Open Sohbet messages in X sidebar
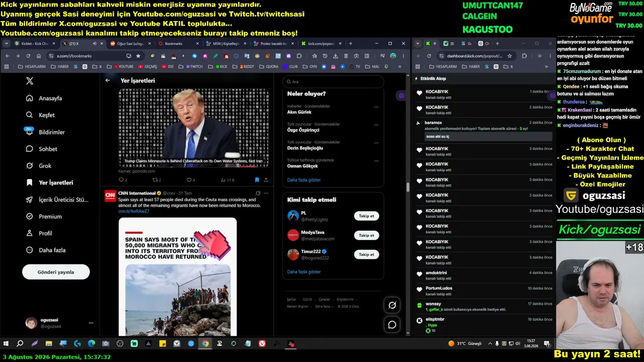This screenshot has height=362, width=644. pos(42,149)
